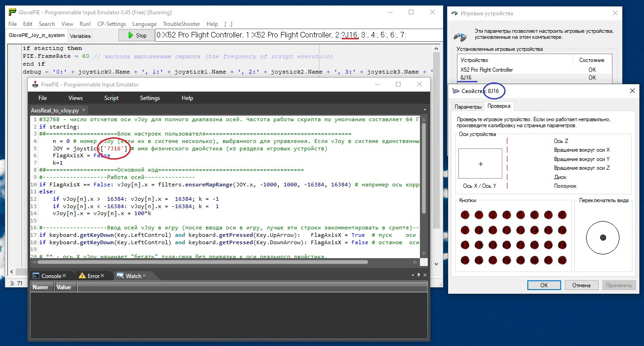Click the Состояние column header
Screen dimensions: 644x346
point(592,60)
